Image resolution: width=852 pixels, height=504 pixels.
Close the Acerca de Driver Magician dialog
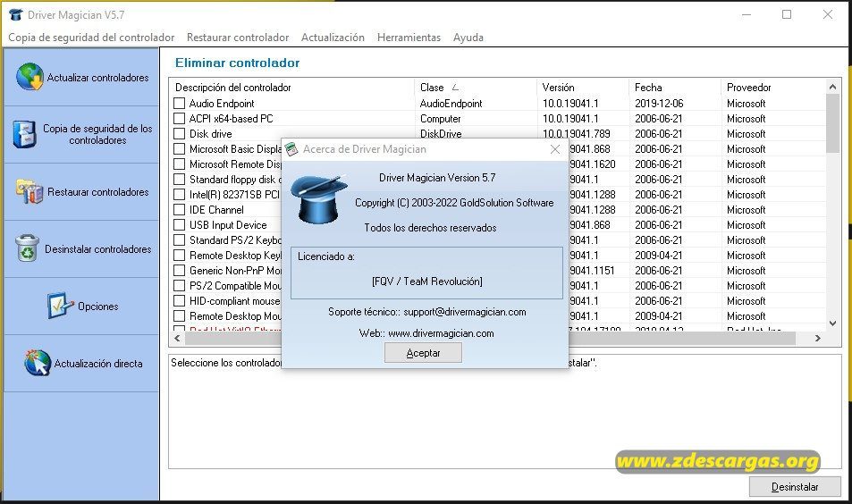[555, 149]
